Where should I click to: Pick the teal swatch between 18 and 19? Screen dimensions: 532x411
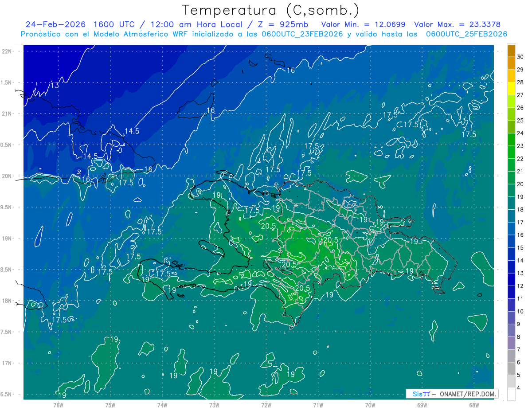(511, 203)
